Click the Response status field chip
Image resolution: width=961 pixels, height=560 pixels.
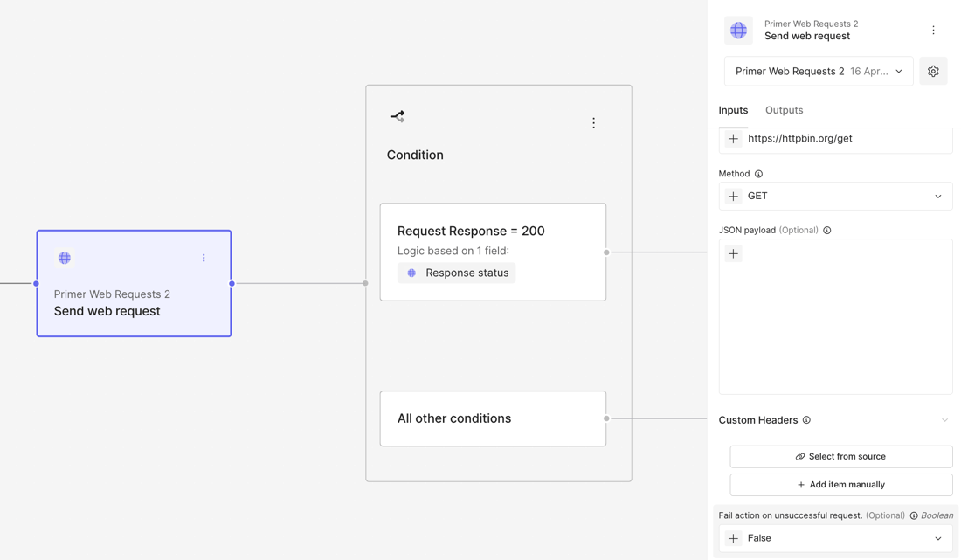[x=457, y=273]
